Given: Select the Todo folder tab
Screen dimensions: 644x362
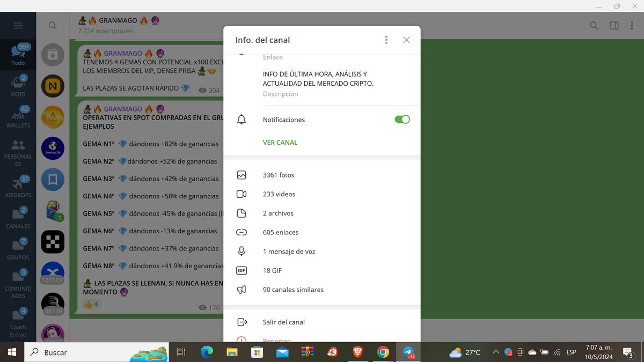Looking at the screenshot, I should click(18, 55).
